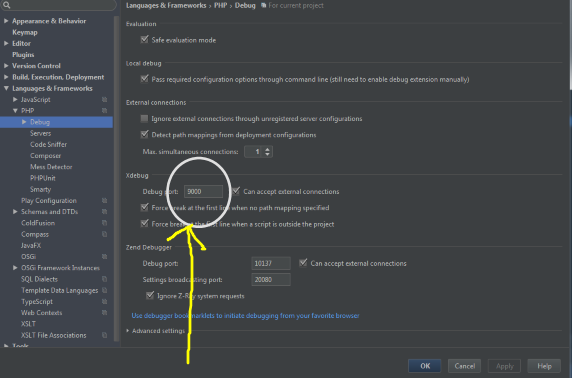Viewport: 573px width, 378px height.
Task: Select XSLT settings item
Action: (28, 324)
